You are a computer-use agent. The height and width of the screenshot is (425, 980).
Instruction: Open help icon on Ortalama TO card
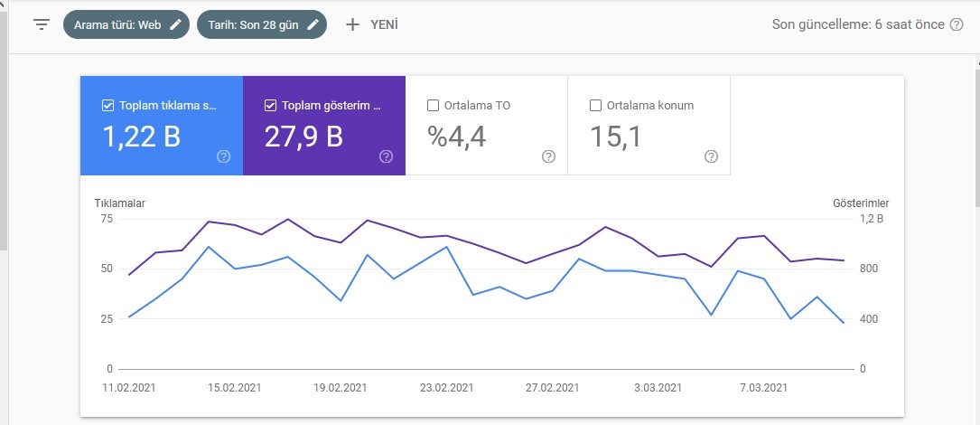tap(549, 156)
